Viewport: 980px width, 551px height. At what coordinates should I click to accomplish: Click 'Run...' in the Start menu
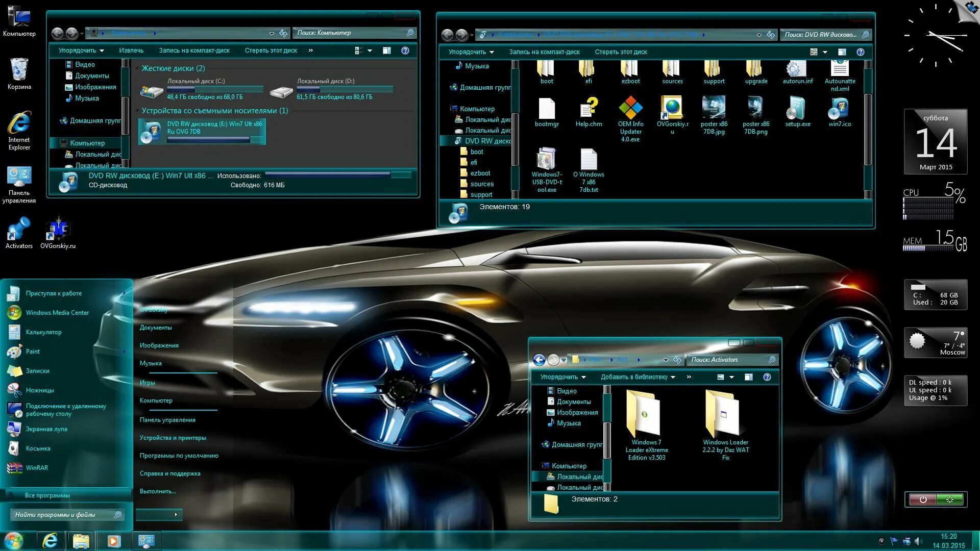tap(158, 491)
